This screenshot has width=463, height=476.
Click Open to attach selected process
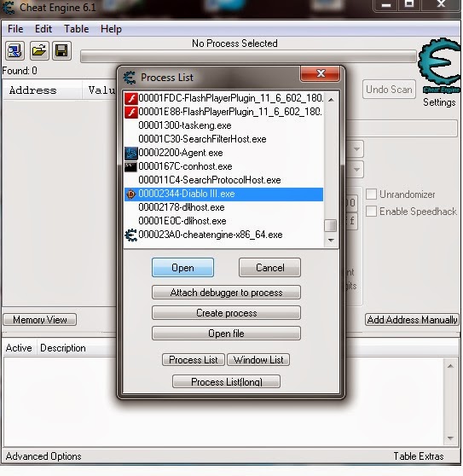click(x=182, y=268)
